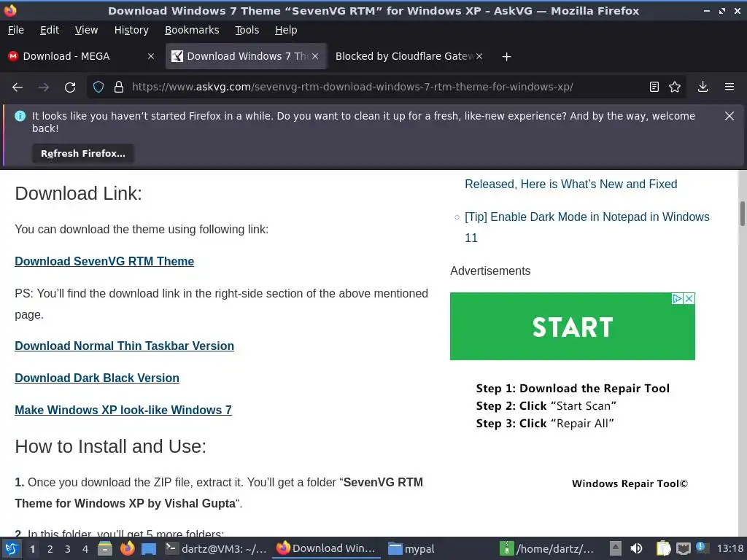Open the Bookmarks menu
Viewport: 747px width, 560px height.
pyautogui.click(x=192, y=30)
